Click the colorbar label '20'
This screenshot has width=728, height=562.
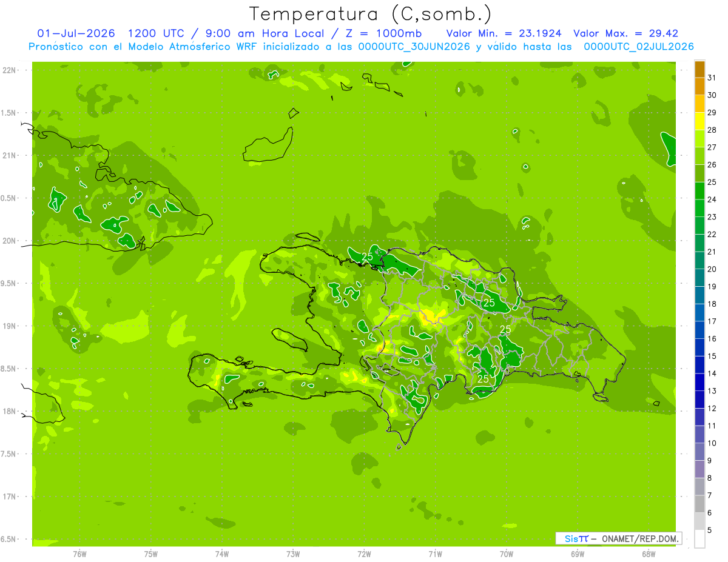click(712, 269)
